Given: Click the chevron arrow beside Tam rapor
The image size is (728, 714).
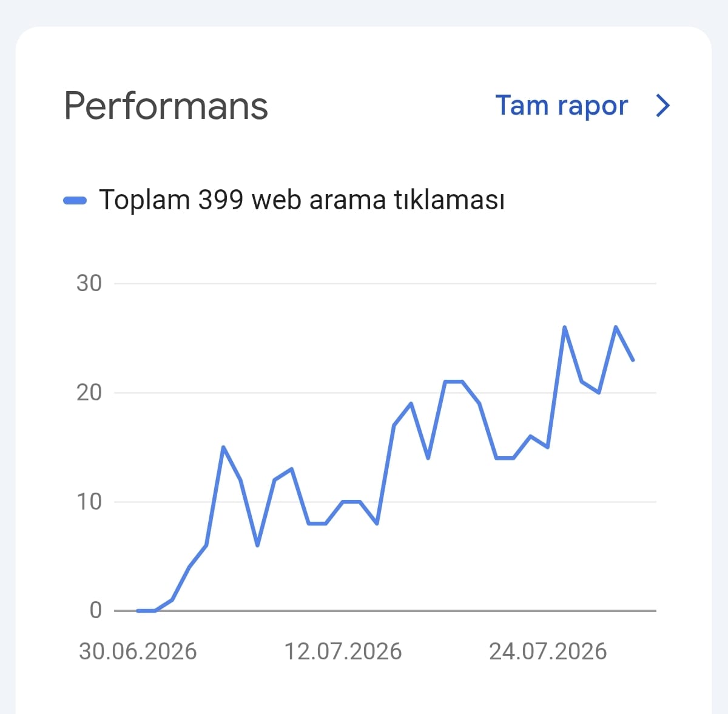Looking at the screenshot, I should (x=663, y=106).
